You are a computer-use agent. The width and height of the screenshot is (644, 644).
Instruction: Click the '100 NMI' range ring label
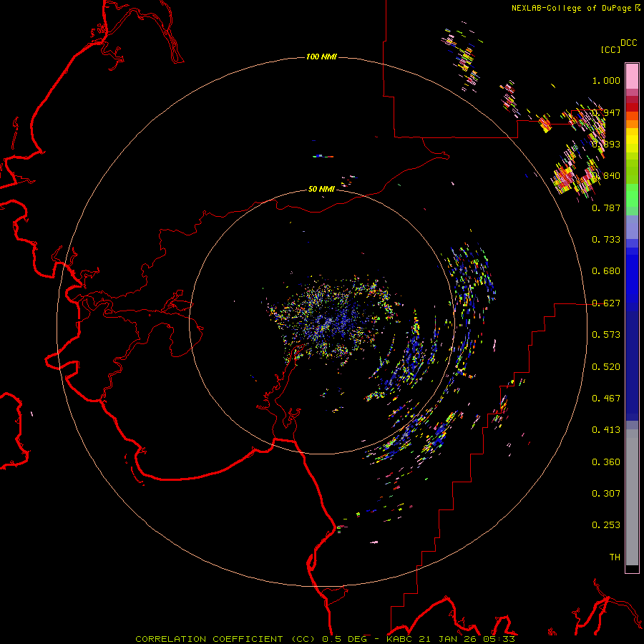click(321, 57)
